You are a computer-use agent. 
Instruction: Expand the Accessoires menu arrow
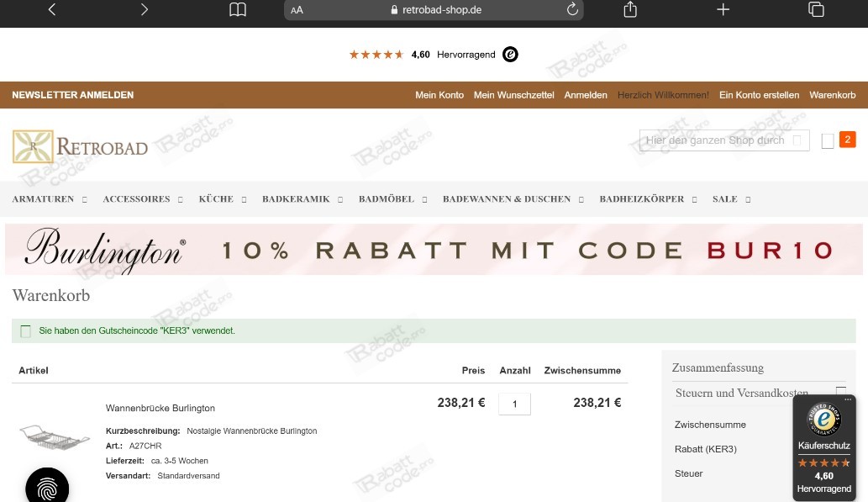pyautogui.click(x=181, y=199)
